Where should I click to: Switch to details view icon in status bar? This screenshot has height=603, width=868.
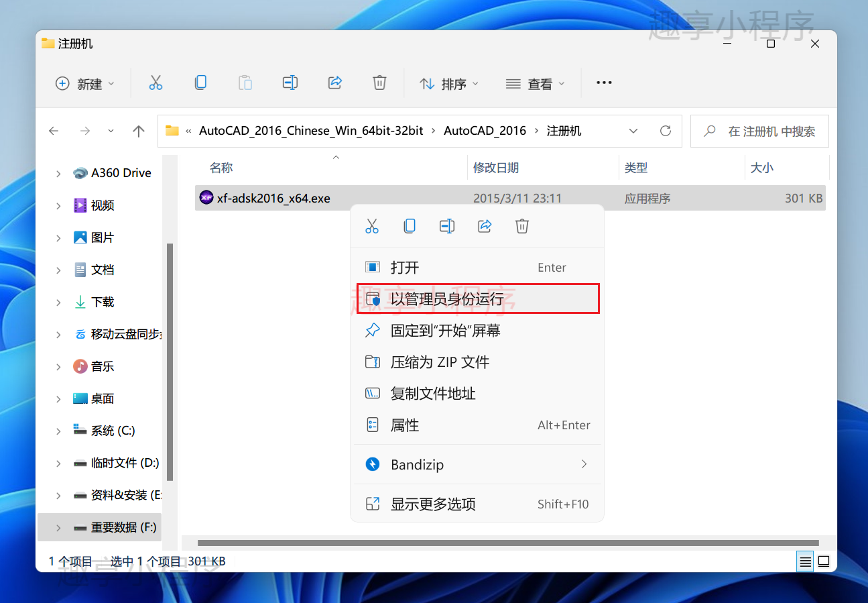click(x=806, y=561)
